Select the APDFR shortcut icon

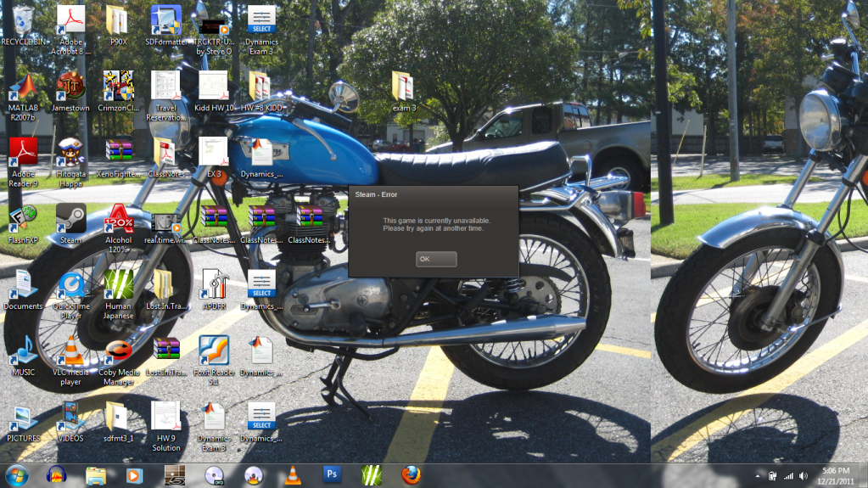[x=214, y=290]
